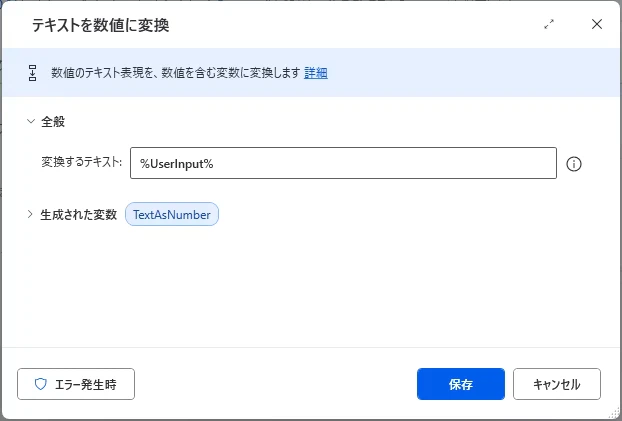Open the 詳細 link
The width and height of the screenshot is (622, 421).
[x=316, y=73]
